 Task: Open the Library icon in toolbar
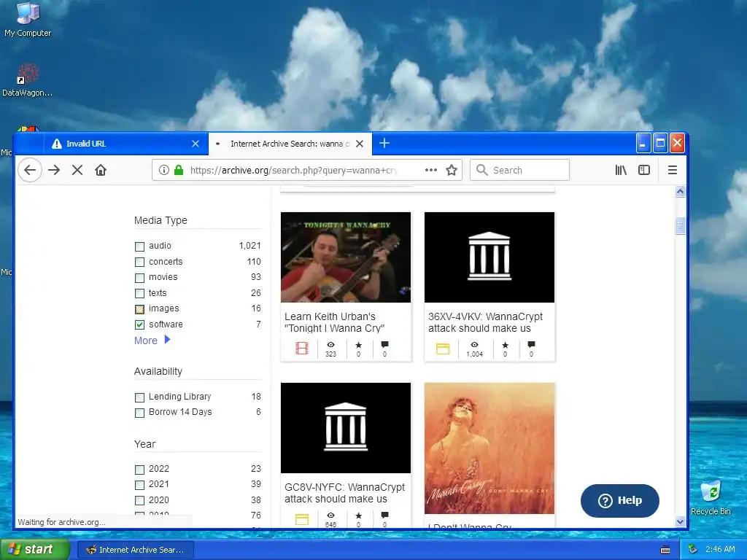pos(621,170)
